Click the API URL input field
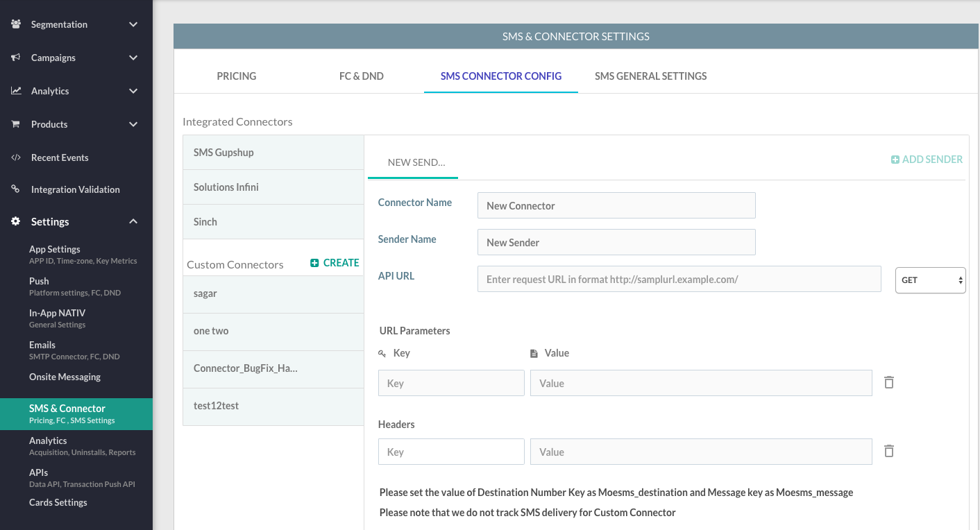The height and width of the screenshot is (530, 980). point(679,279)
